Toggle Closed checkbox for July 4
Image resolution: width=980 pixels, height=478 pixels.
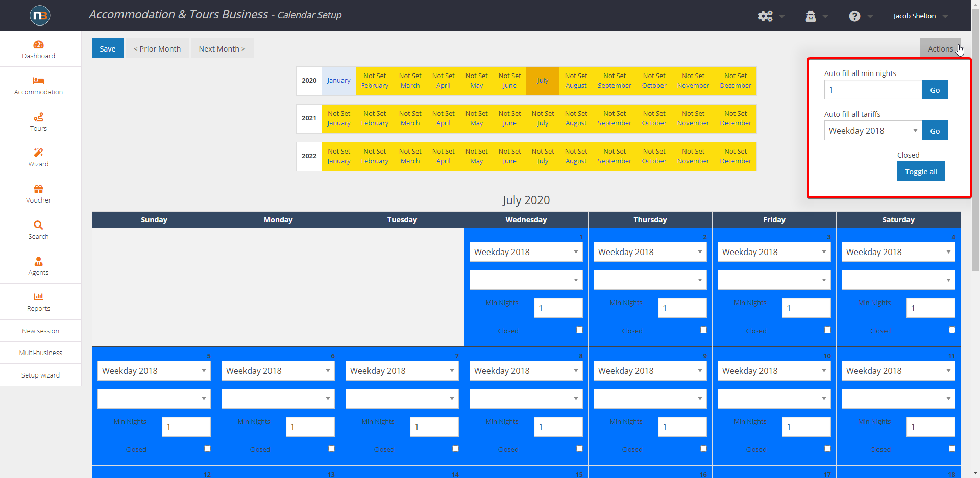point(952,330)
